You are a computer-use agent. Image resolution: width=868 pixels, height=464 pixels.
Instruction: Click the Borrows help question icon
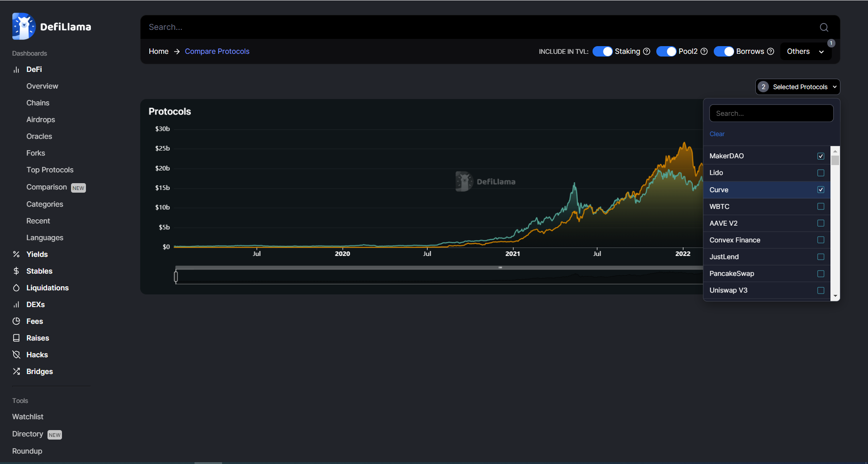771,52
